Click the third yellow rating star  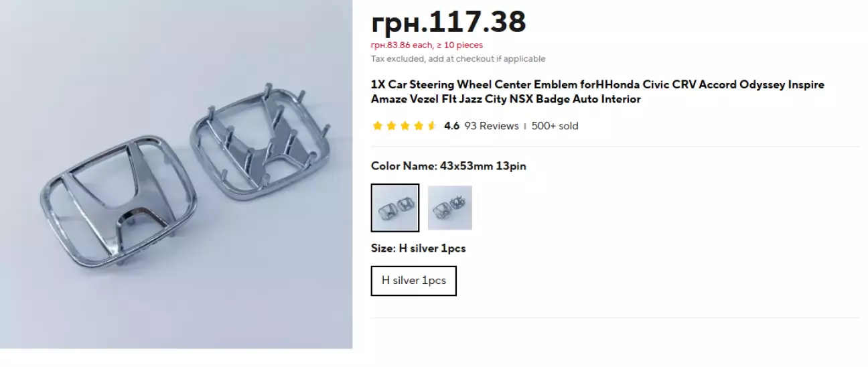[405, 126]
